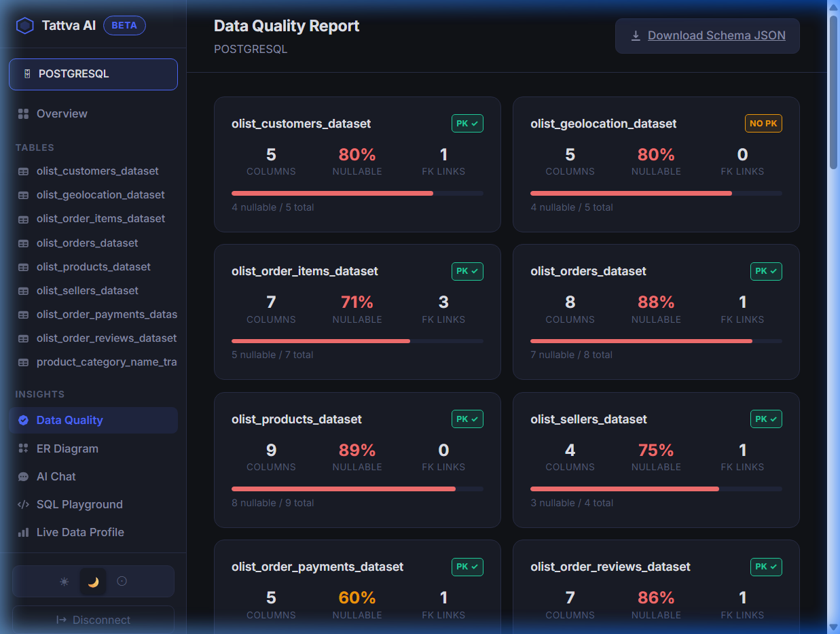Click the table icon beside olist_customers_dataset
This screenshot has height=634, width=840.
coord(22,171)
